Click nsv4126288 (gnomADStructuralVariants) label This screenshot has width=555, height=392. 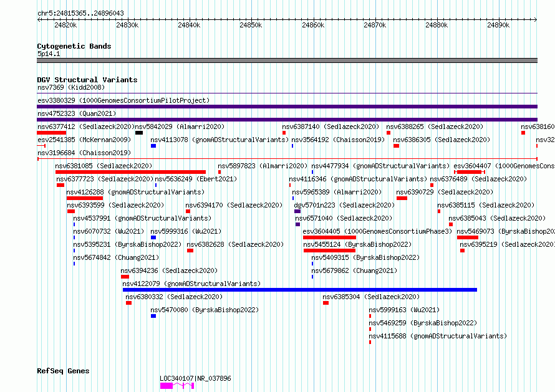tap(135, 192)
